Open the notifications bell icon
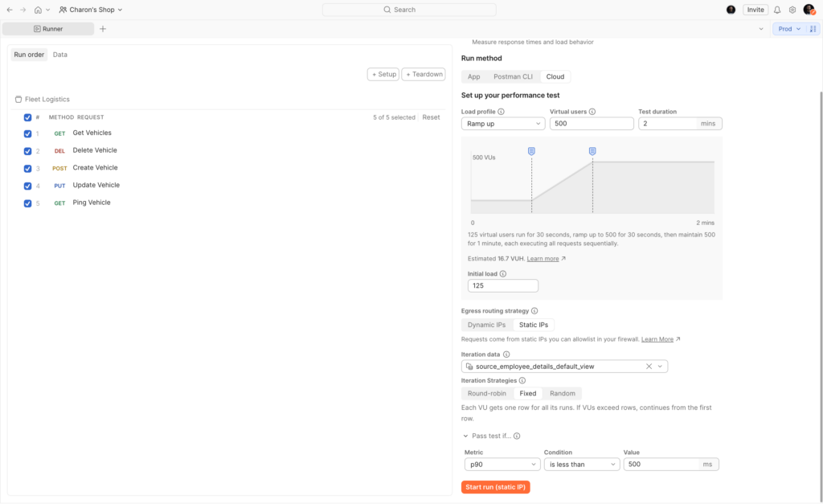 777,10
